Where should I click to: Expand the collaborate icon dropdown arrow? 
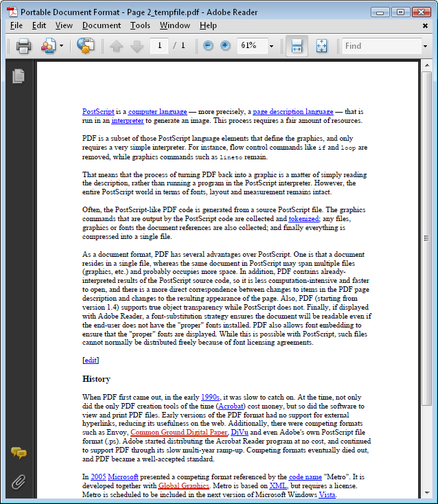[x=61, y=46]
